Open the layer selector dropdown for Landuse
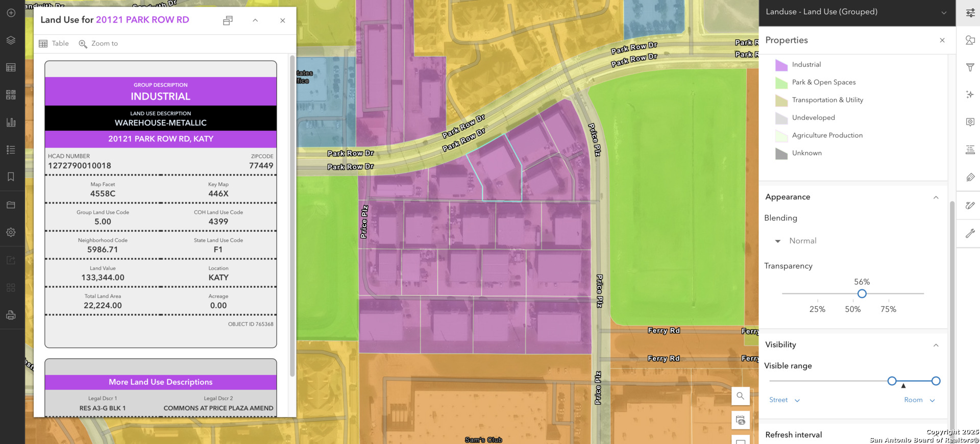 click(x=944, y=12)
